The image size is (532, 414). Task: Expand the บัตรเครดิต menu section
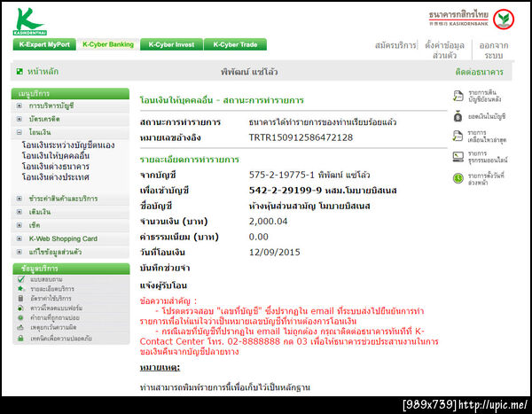pyautogui.click(x=20, y=119)
